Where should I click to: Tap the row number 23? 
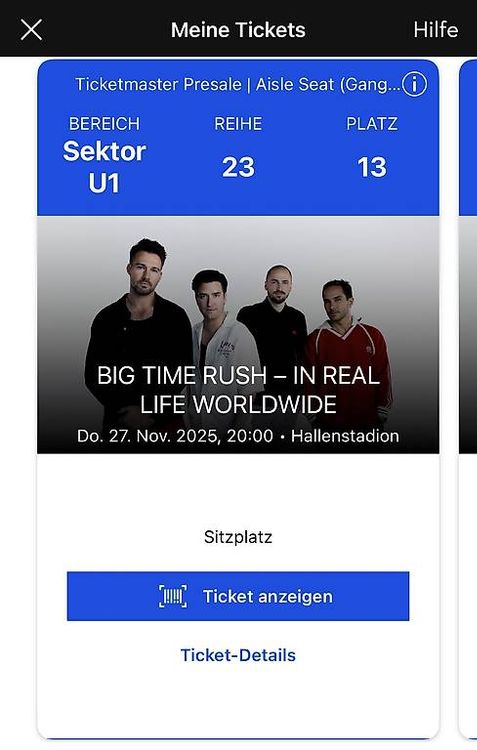coord(238,167)
